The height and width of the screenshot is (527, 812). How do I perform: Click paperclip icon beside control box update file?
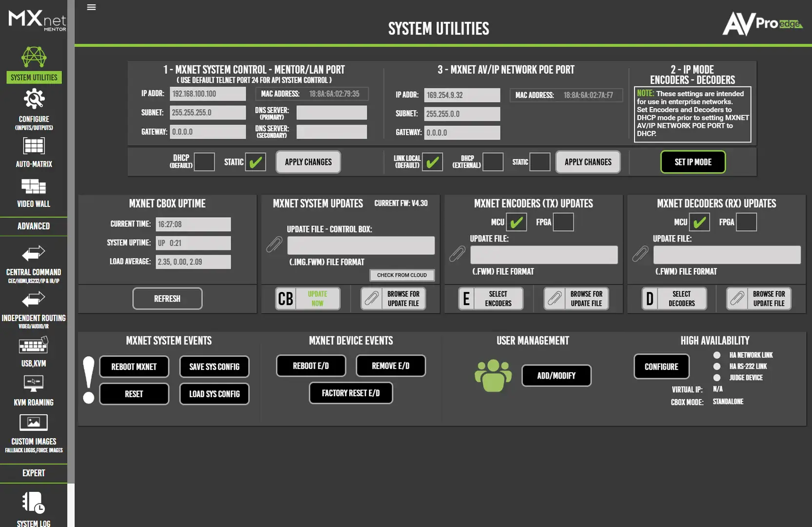click(x=274, y=244)
